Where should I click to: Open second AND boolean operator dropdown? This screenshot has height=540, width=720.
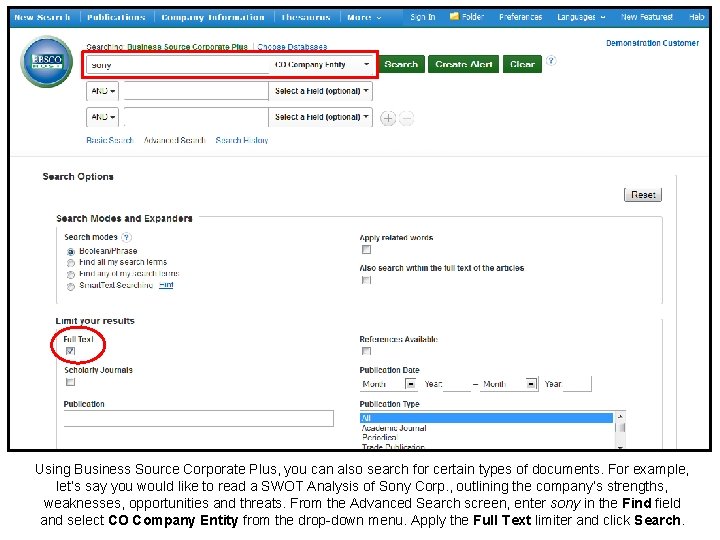point(102,117)
